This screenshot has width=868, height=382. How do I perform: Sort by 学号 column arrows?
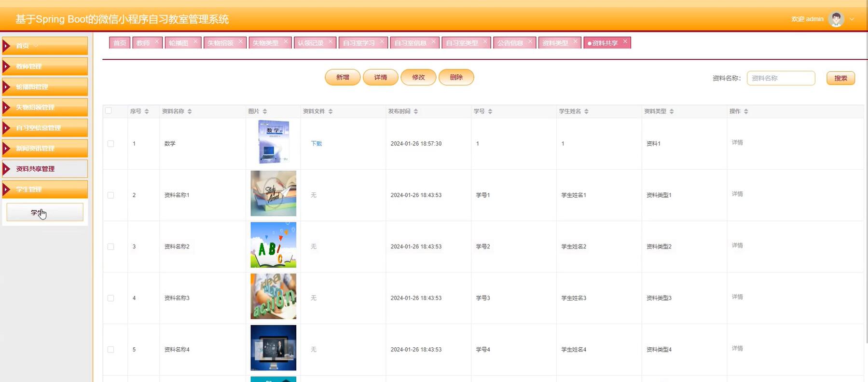click(490, 111)
